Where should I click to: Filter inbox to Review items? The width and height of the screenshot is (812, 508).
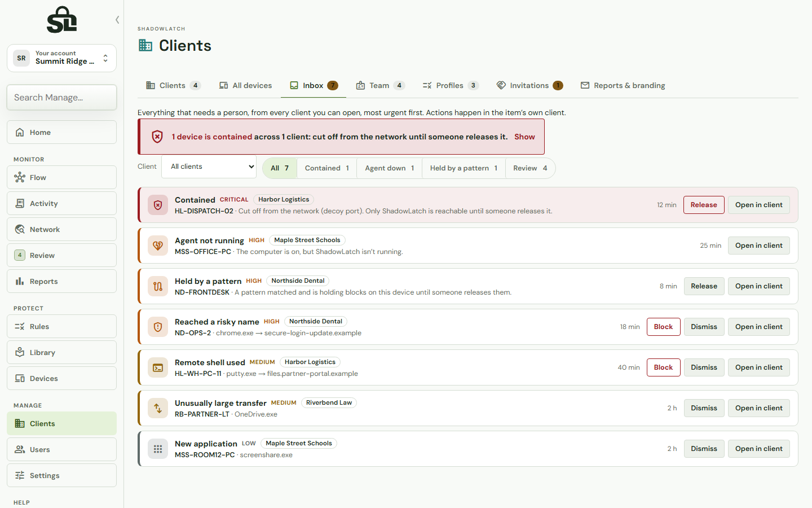click(530, 168)
